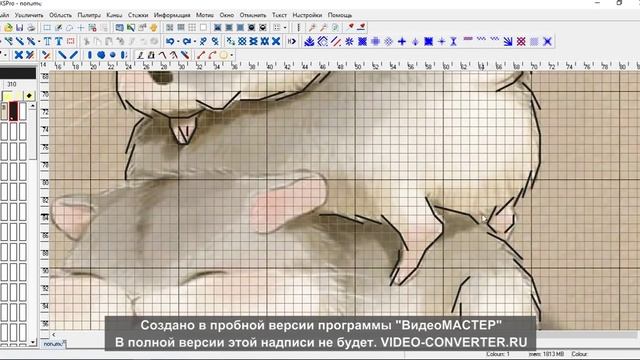Select the red curved line draw tool
This screenshot has width=640, height=360.
pos(212,55)
